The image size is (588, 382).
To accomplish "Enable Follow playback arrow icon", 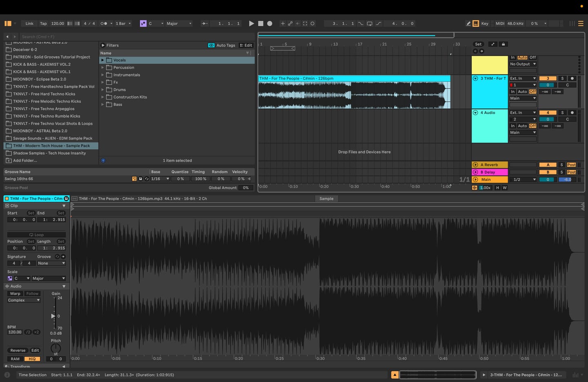I will (205, 23).
